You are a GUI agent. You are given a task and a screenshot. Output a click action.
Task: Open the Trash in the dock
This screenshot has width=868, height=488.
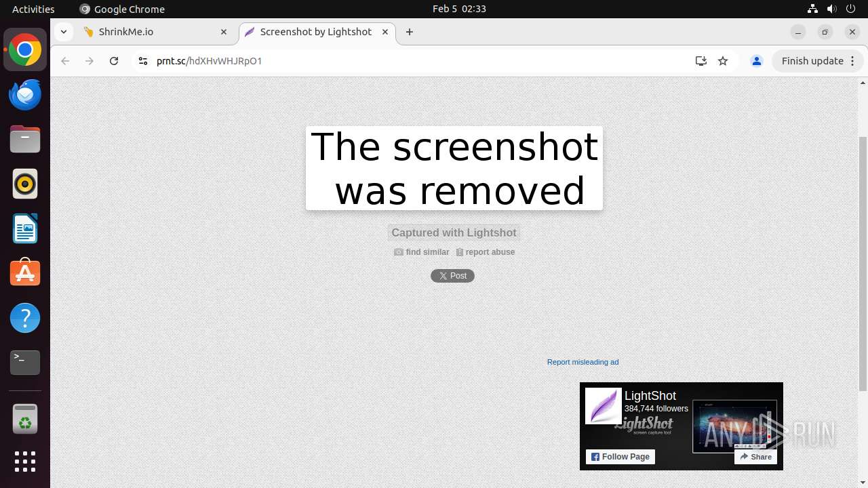(x=25, y=418)
